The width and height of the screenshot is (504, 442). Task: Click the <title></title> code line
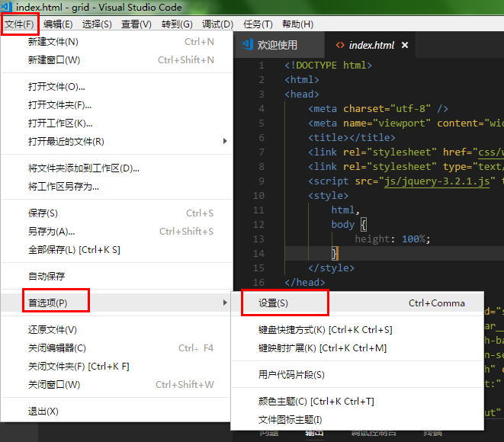pyautogui.click(x=352, y=138)
